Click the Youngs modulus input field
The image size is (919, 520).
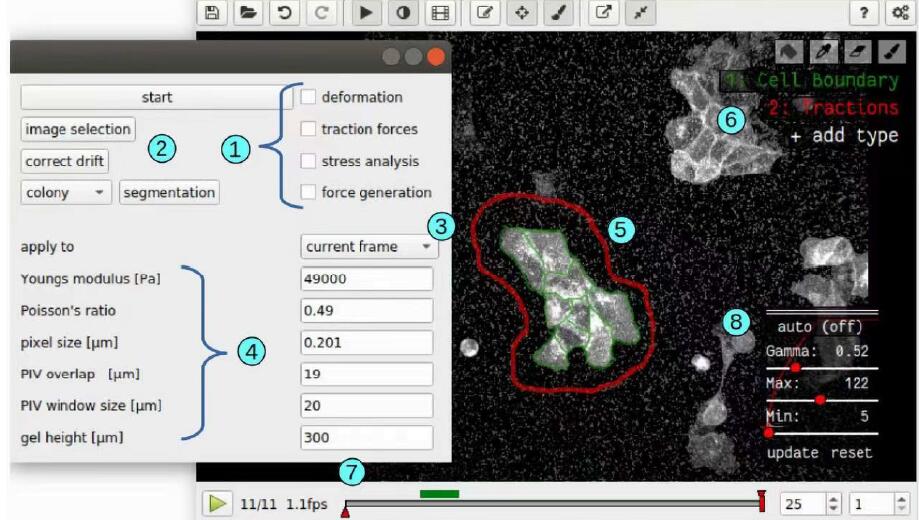[367, 279]
